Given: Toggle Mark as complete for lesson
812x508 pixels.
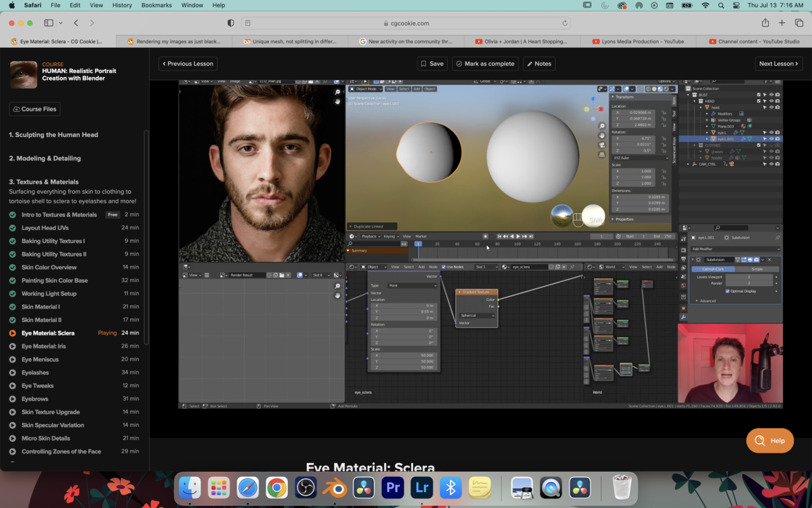Looking at the screenshot, I should (x=485, y=63).
